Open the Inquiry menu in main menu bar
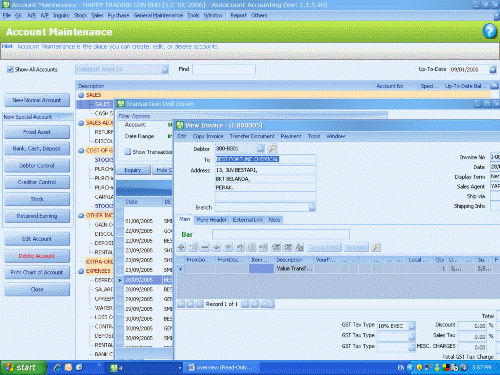The width and height of the screenshot is (500, 375). [61, 15]
